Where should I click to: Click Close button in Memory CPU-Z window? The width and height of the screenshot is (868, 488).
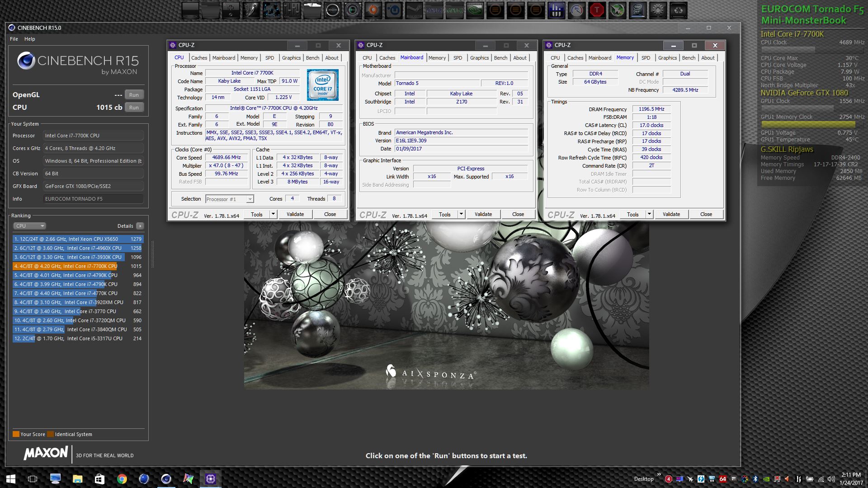(706, 214)
